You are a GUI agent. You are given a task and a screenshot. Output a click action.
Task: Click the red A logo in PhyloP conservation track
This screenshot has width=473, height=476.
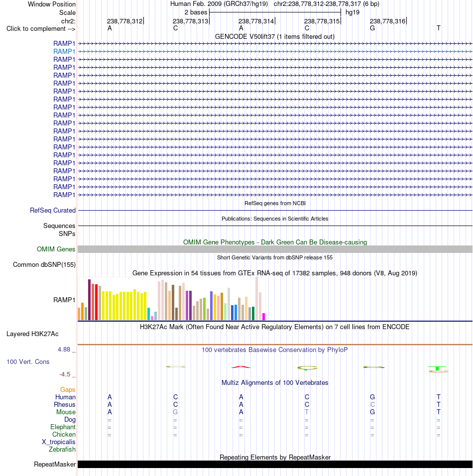[241, 367]
